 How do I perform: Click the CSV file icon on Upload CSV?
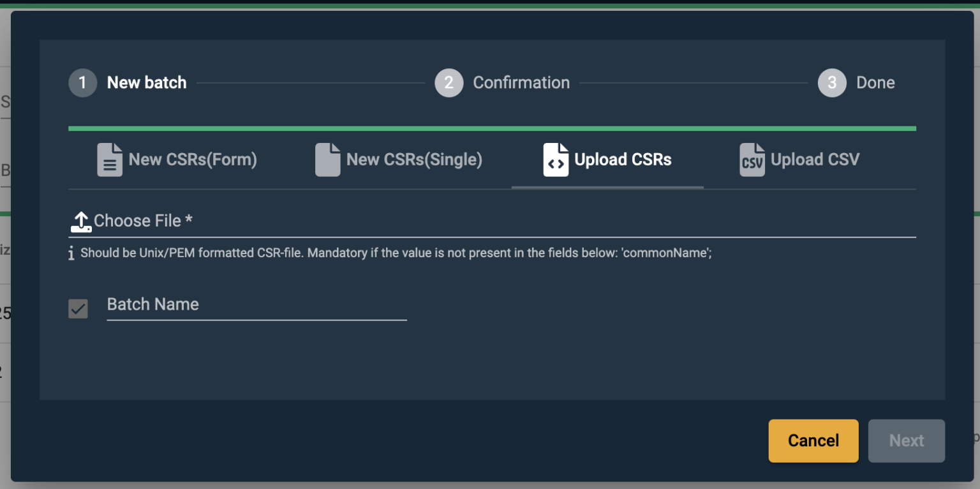[752, 160]
